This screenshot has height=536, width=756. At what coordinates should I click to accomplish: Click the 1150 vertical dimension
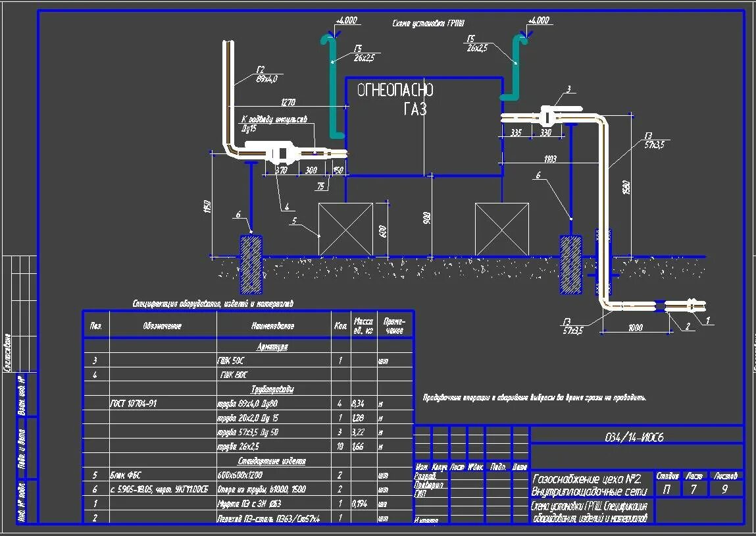point(207,207)
